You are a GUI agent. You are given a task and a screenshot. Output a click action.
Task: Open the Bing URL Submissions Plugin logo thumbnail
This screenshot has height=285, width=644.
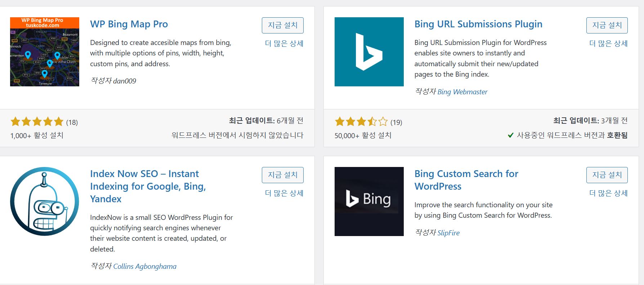(369, 52)
